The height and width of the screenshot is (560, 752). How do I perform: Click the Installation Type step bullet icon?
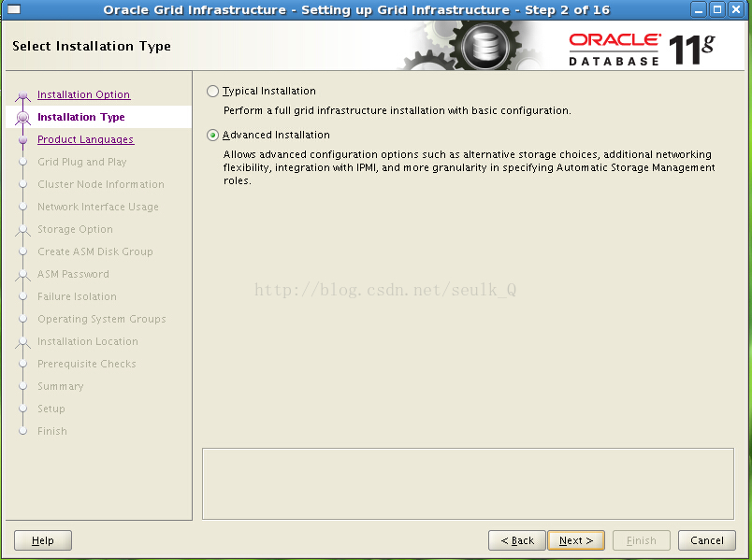(22, 117)
